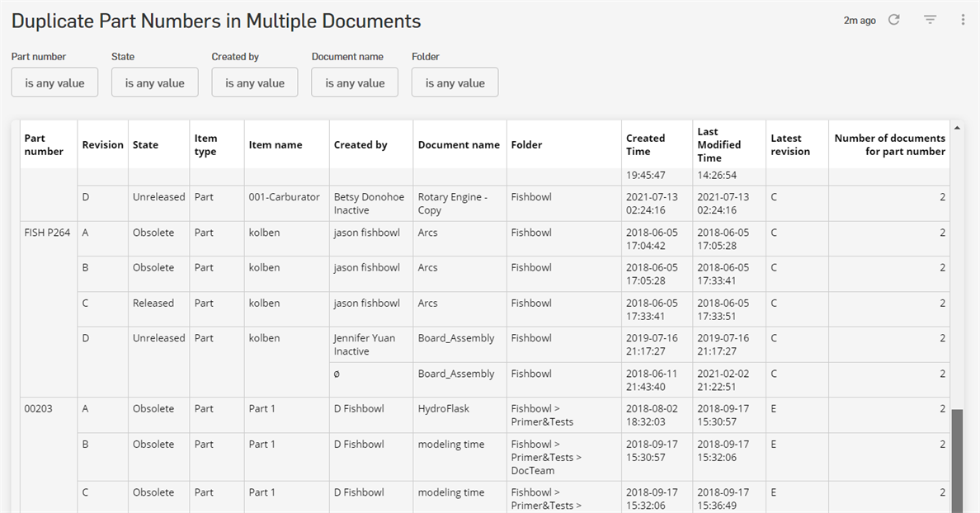The height and width of the screenshot is (513, 980).
Task: Sort by the Revision column header
Action: (102, 145)
